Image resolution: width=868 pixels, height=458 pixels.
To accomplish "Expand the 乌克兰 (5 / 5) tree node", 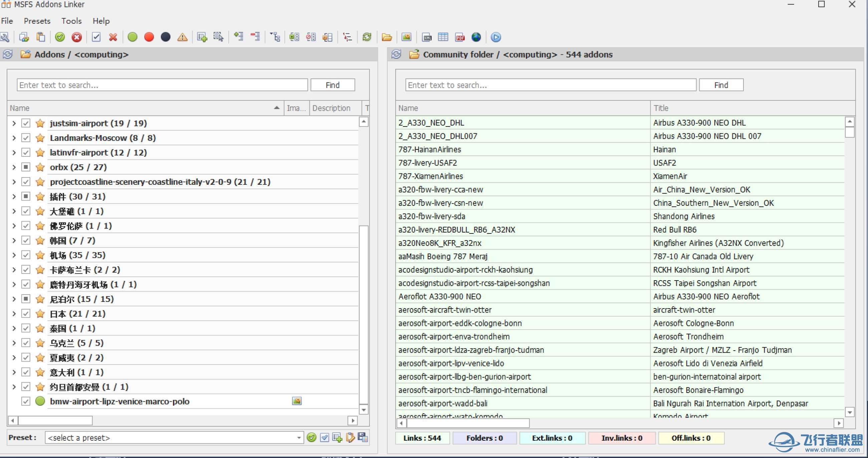I will [x=14, y=343].
